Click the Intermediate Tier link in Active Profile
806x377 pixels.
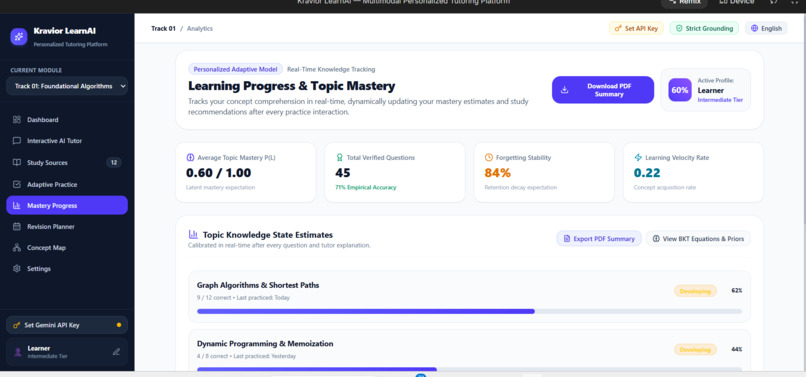tap(720, 100)
